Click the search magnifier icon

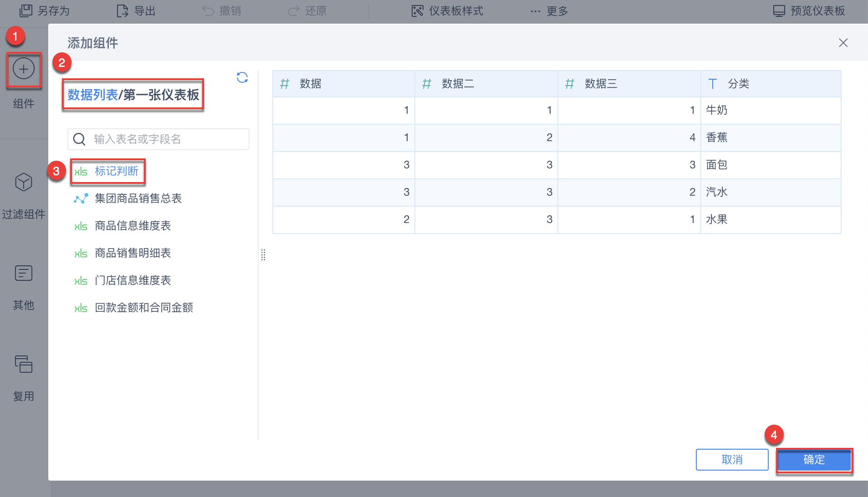coord(79,139)
